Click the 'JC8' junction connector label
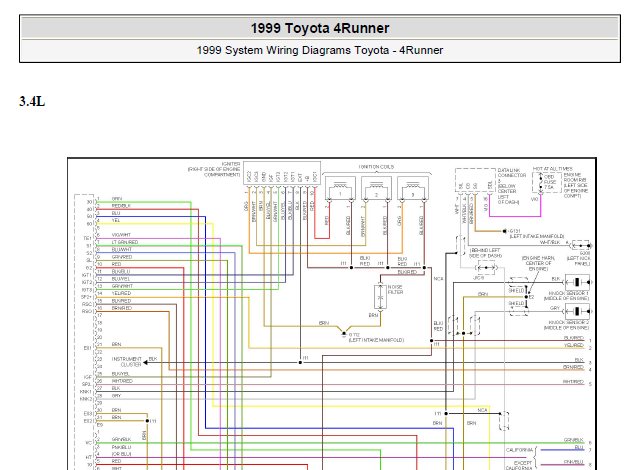 point(478,278)
